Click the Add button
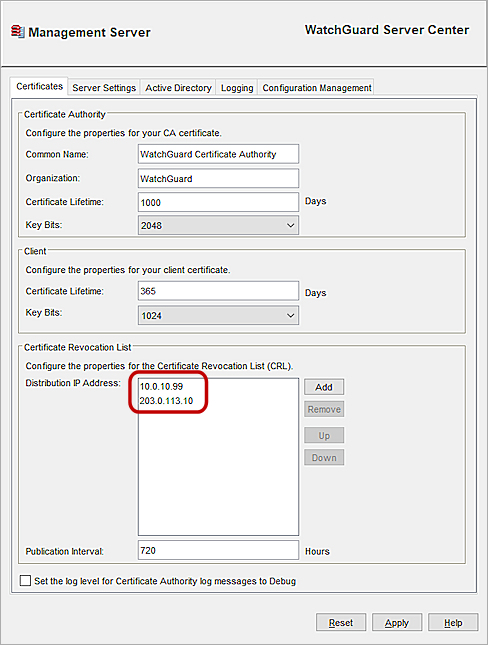This screenshot has width=488, height=645. coord(324,387)
